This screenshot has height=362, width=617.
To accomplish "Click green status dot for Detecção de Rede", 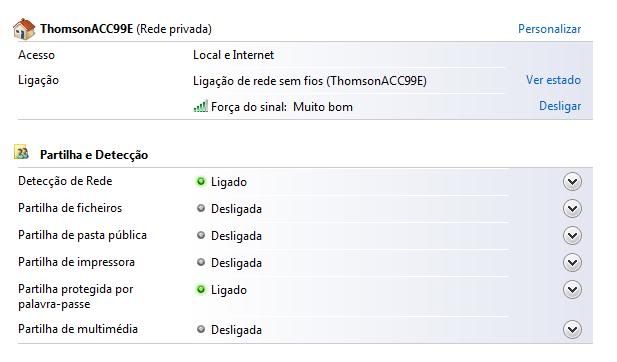I will point(201,181).
